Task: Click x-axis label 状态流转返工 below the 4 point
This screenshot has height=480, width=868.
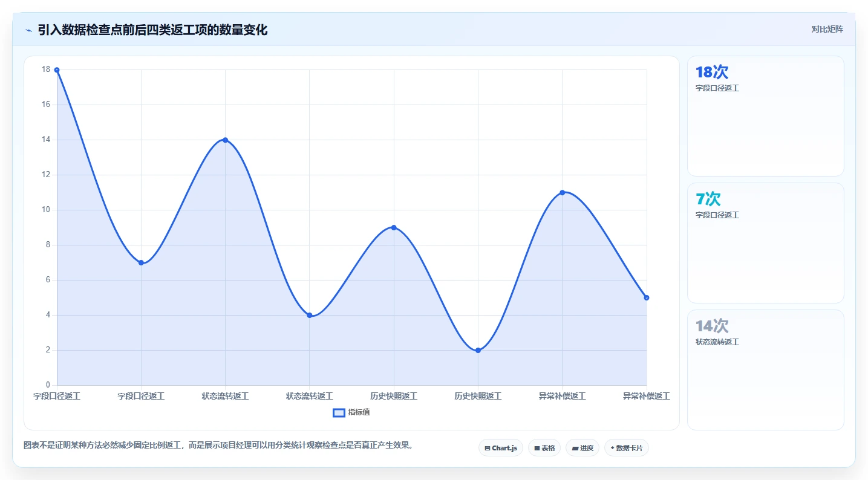Action: (309, 397)
